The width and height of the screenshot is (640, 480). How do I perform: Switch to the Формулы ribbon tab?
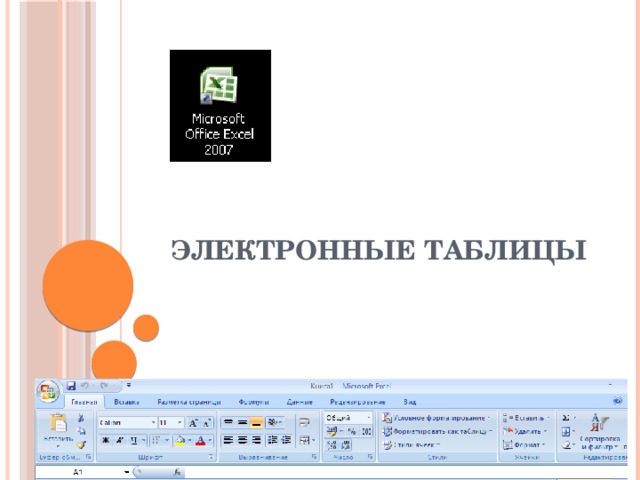(253, 402)
